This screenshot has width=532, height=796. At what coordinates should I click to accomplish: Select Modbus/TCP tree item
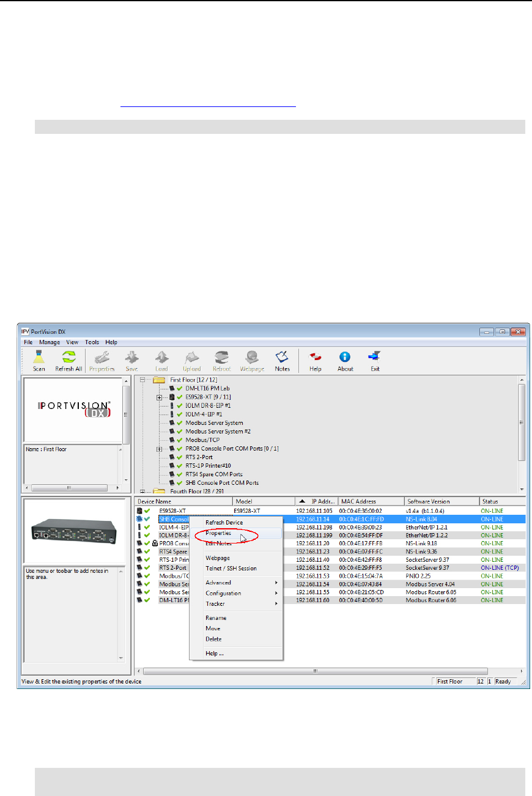tap(202, 440)
